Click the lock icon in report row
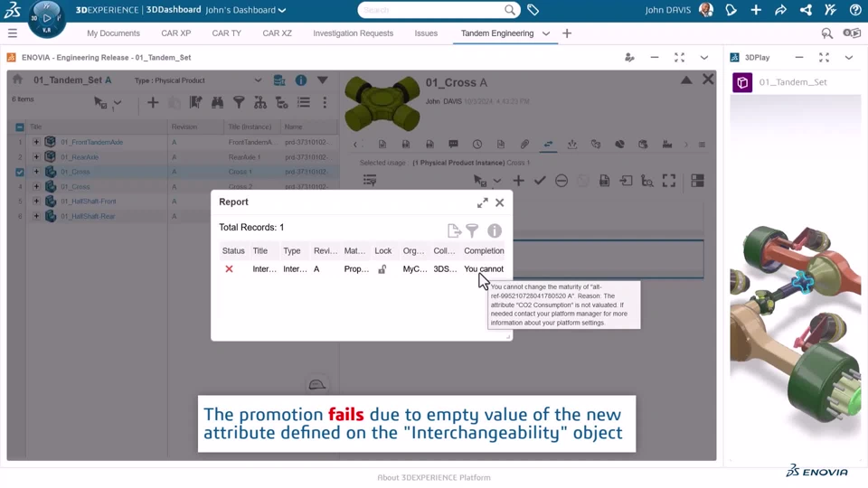 click(382, 269)
